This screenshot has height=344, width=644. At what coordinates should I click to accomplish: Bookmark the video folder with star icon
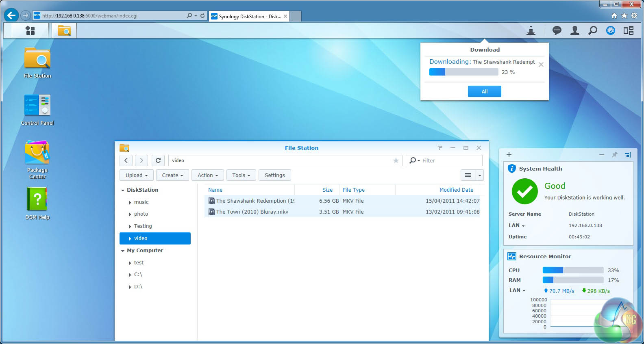[396, 160]
